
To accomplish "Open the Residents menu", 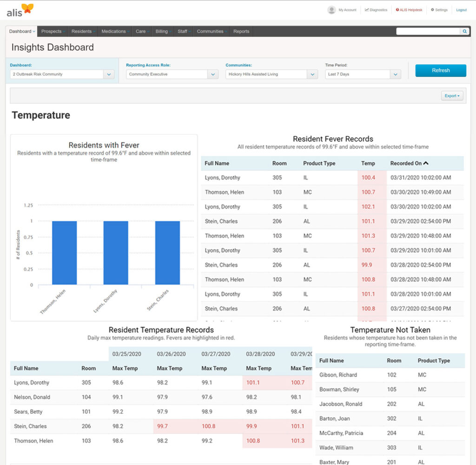I will point(82,31).
